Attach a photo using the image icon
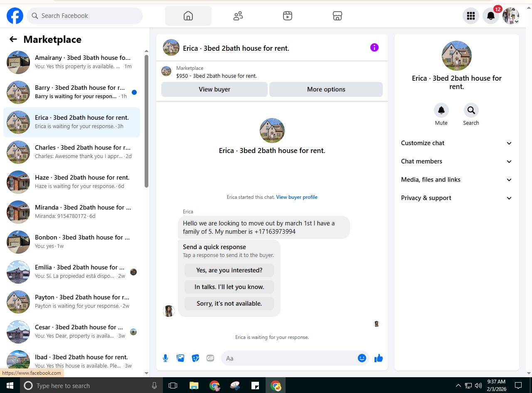Screen dimensions: 532x393 pos(180,358)
